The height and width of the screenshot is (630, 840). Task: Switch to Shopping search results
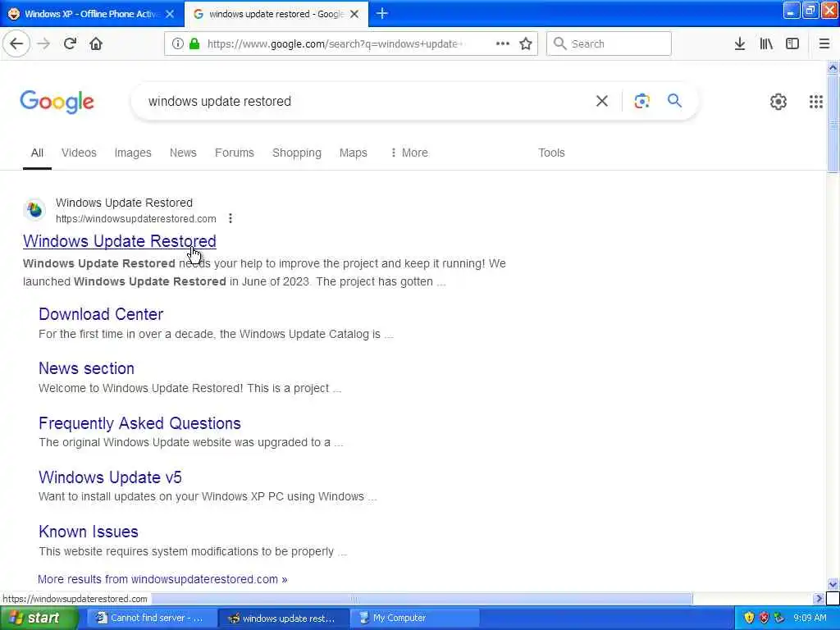297,153
